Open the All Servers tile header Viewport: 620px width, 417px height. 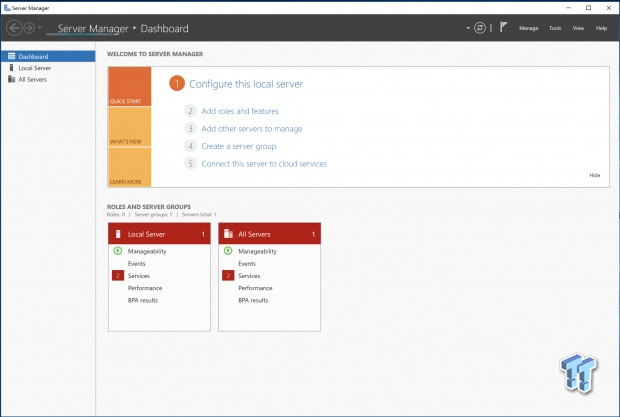point(270,234)
